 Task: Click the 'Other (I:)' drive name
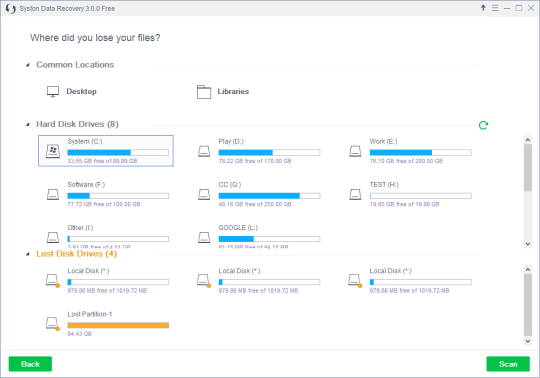tap(80, 228)
